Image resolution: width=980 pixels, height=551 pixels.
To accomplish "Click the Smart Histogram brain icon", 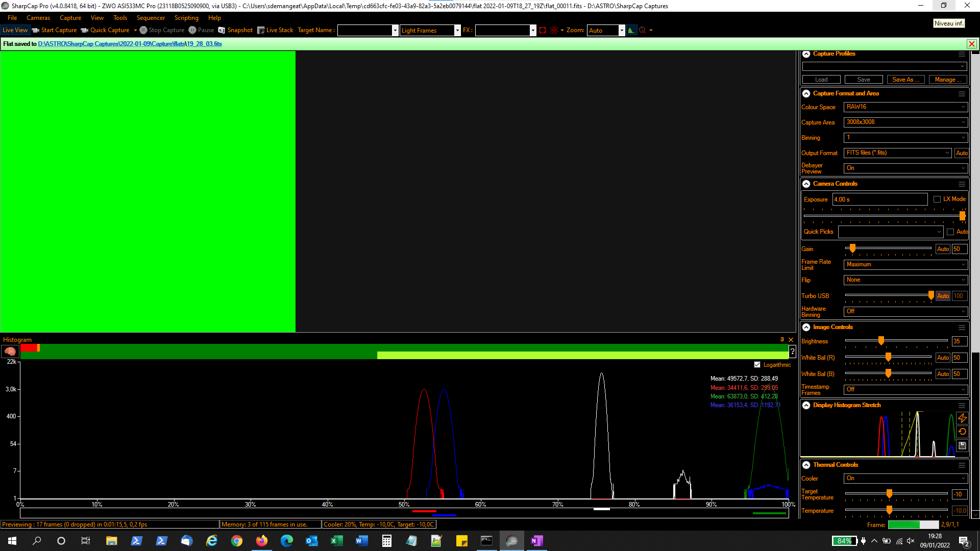I will coord(10,352).
